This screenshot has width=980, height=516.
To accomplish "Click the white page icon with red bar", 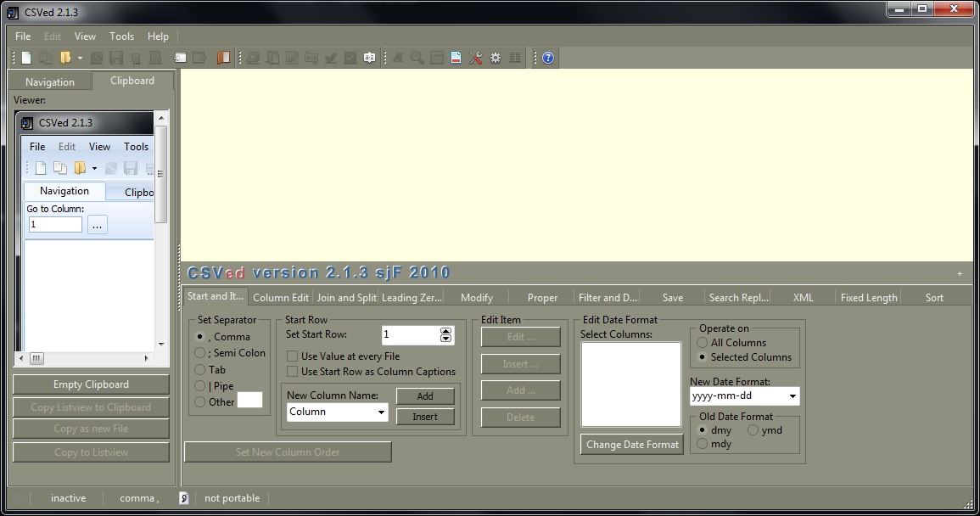I will coord(456,59).
